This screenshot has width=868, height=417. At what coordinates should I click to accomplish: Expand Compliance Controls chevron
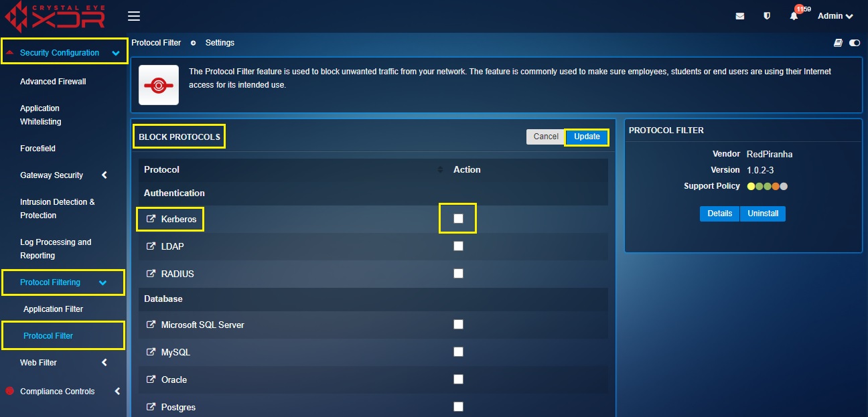(117, 392)
